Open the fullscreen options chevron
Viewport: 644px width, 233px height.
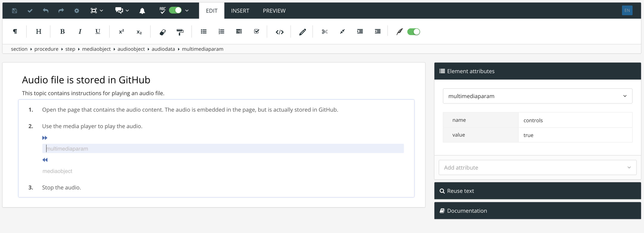click(101, 11)
